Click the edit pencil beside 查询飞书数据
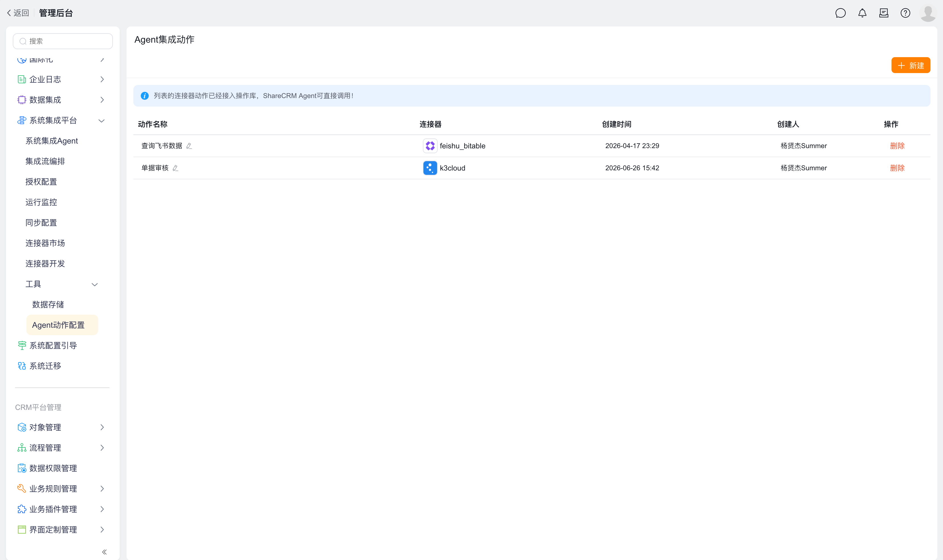 [189, 146]
